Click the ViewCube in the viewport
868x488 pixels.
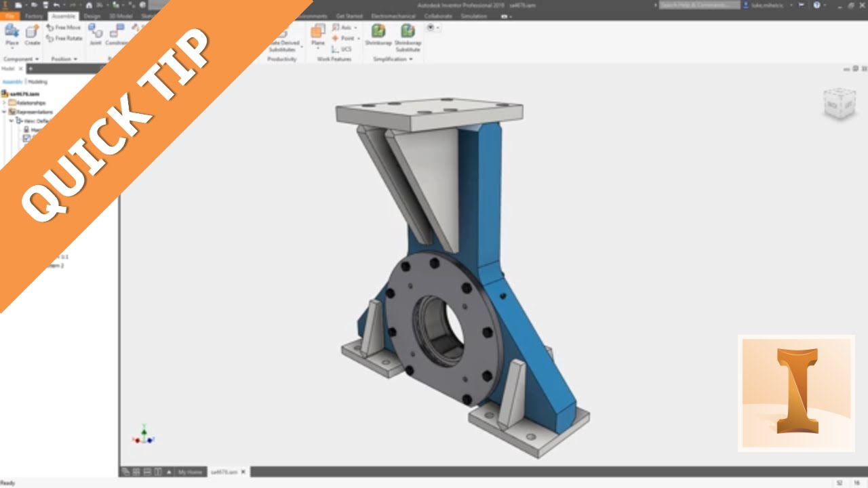[840, 103]
